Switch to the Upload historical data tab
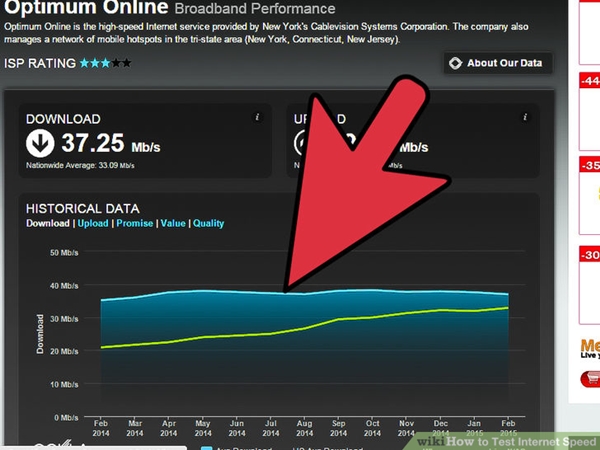The image size is (600, 450). 93,223
